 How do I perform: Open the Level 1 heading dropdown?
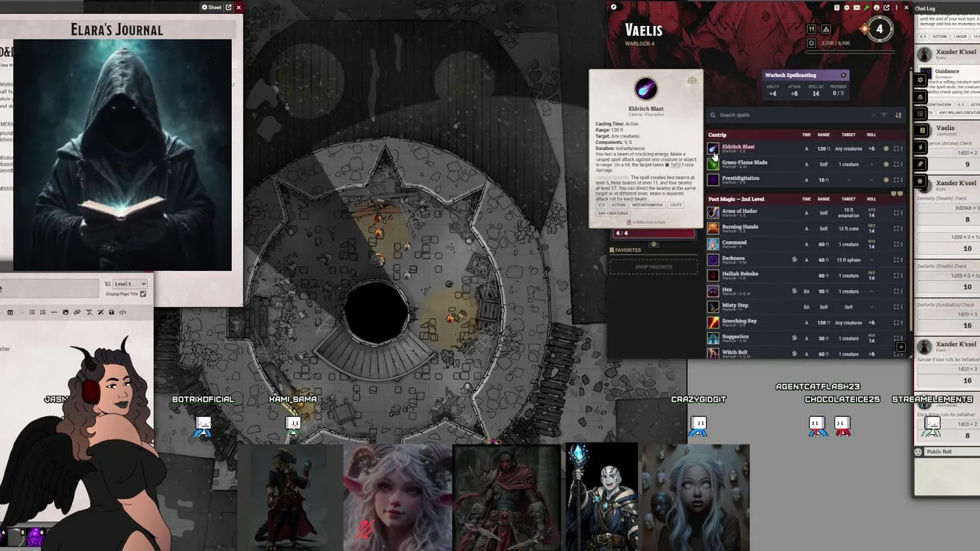point(129,284)
